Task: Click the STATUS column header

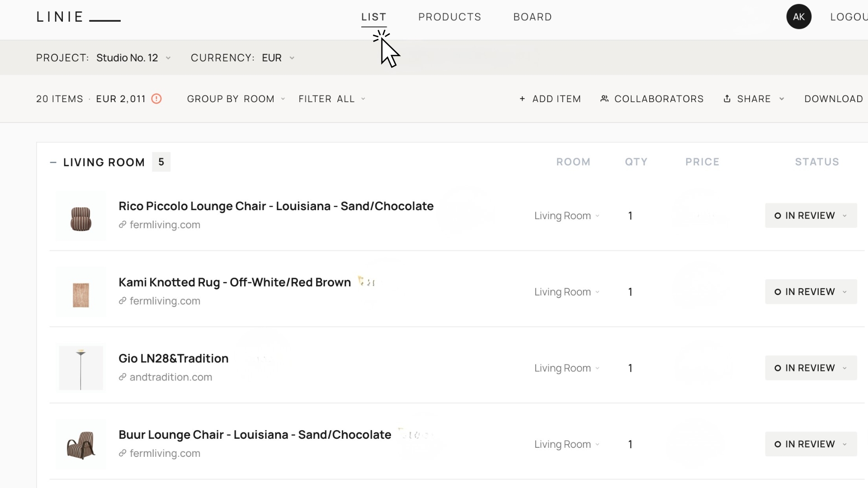Action: pyautogui.click(x=817, y=162)
